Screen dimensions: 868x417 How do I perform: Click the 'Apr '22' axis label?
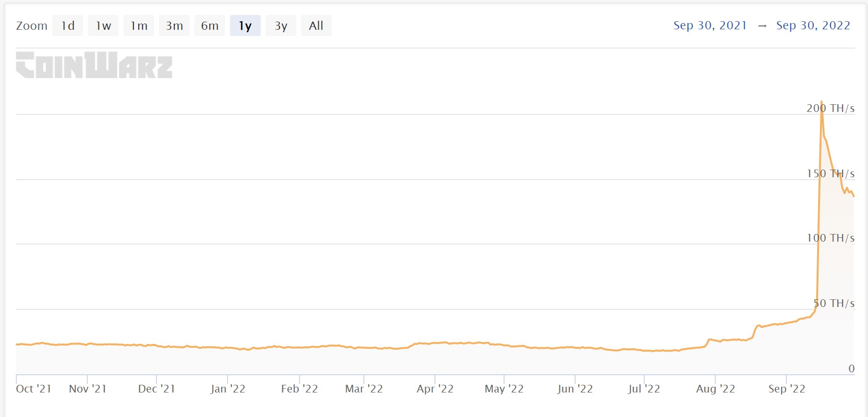[435, 389]
